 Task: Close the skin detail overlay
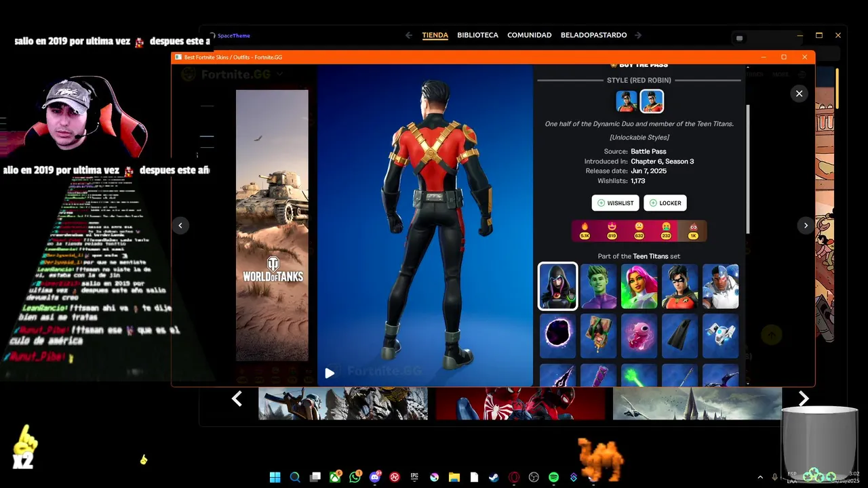tap(799, 94)
